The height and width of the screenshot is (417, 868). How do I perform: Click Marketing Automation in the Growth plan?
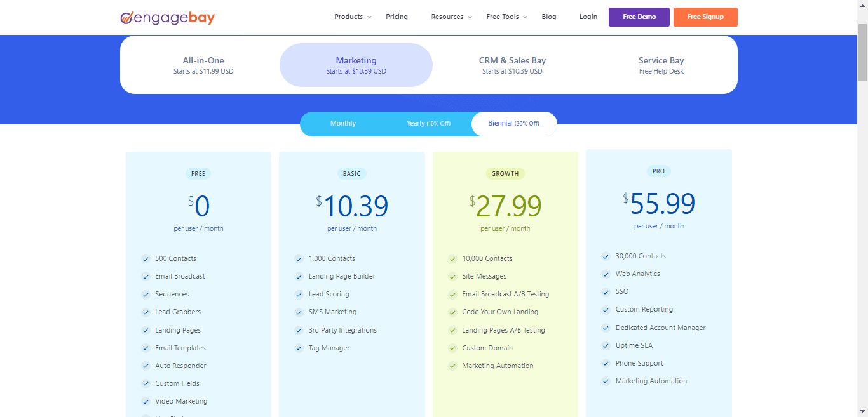tap(498, 366)
